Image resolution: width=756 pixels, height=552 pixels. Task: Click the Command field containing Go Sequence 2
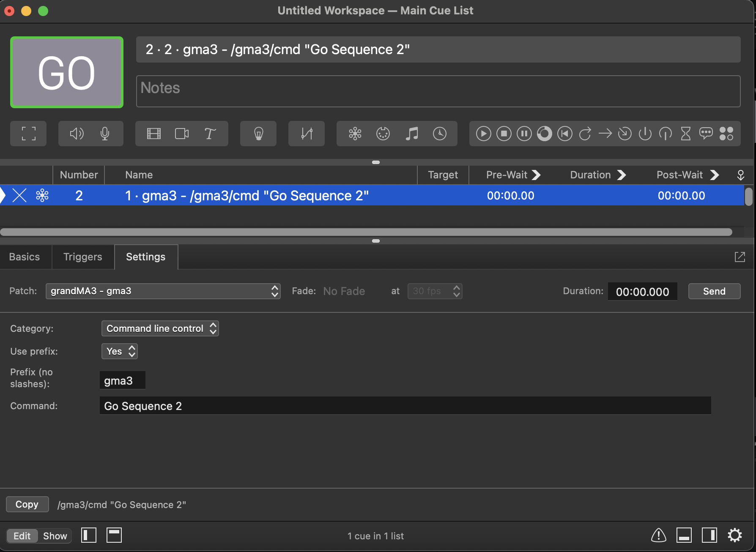[405, 406]
